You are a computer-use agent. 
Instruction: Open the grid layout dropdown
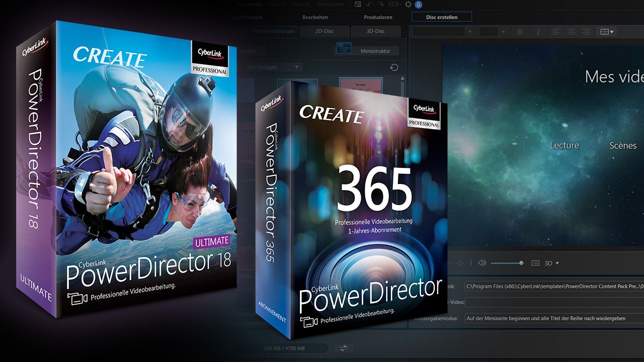606,32
